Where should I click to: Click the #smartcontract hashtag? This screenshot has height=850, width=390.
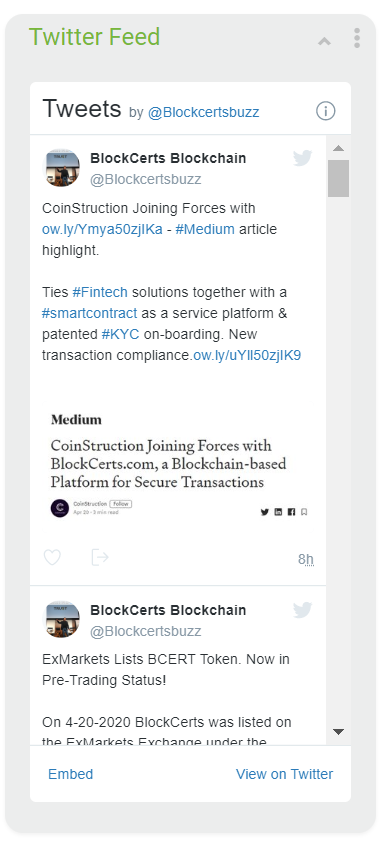point(89,313)
